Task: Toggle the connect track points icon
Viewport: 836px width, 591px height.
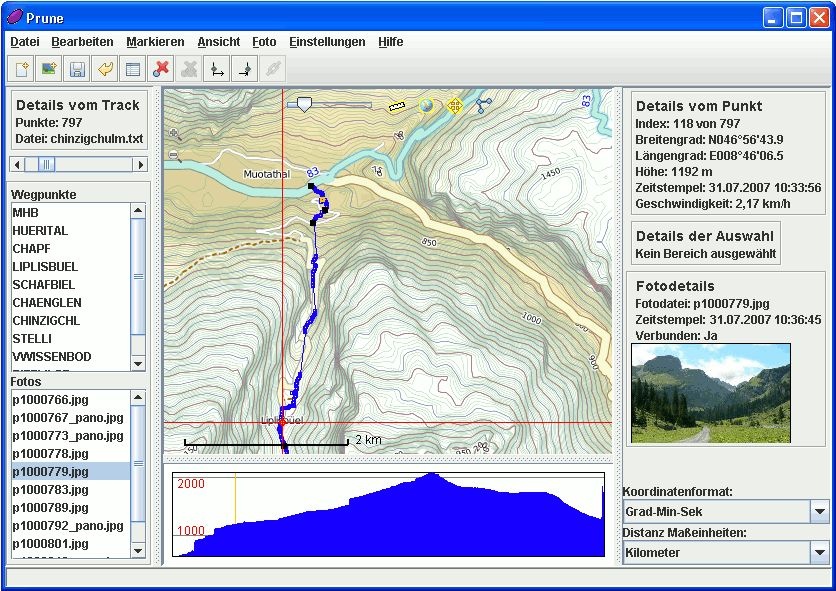Action: pos(484,105)
